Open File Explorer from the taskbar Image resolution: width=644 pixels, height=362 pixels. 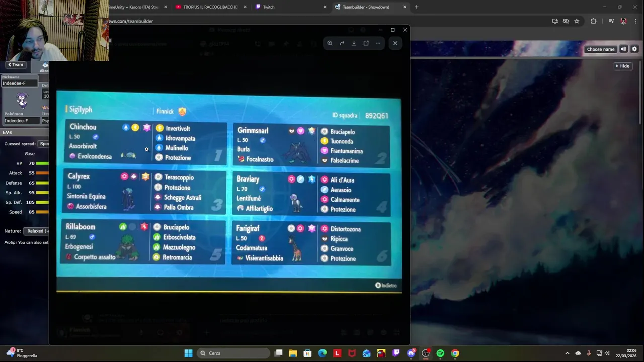tap(293, 353)
